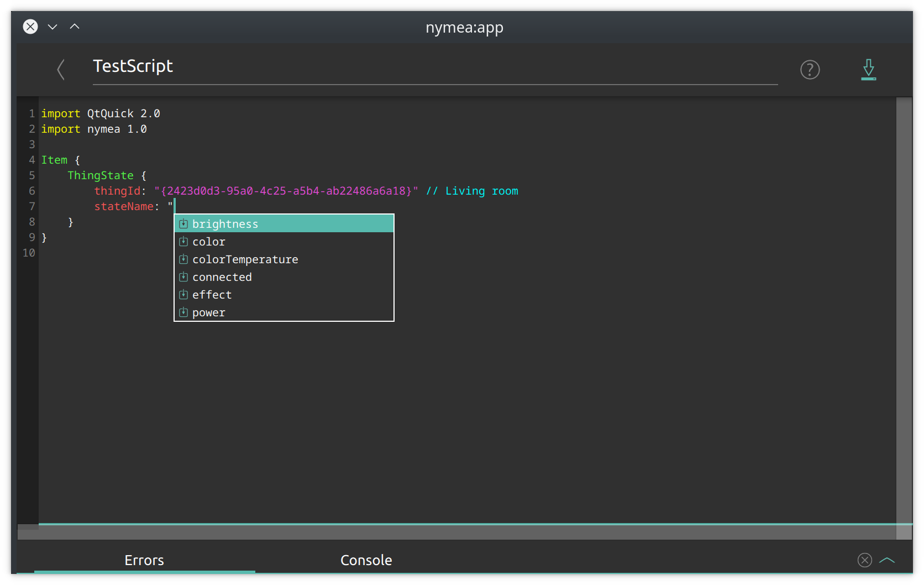Clear output with the circled X icon
Viewport: 924px width, 585px height.
coord(864,560)
